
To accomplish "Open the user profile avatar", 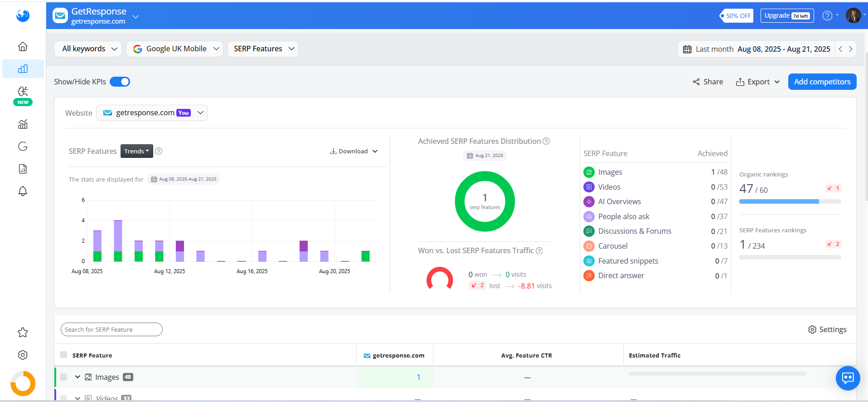I will pyautogui.click(x=853, y=15).
